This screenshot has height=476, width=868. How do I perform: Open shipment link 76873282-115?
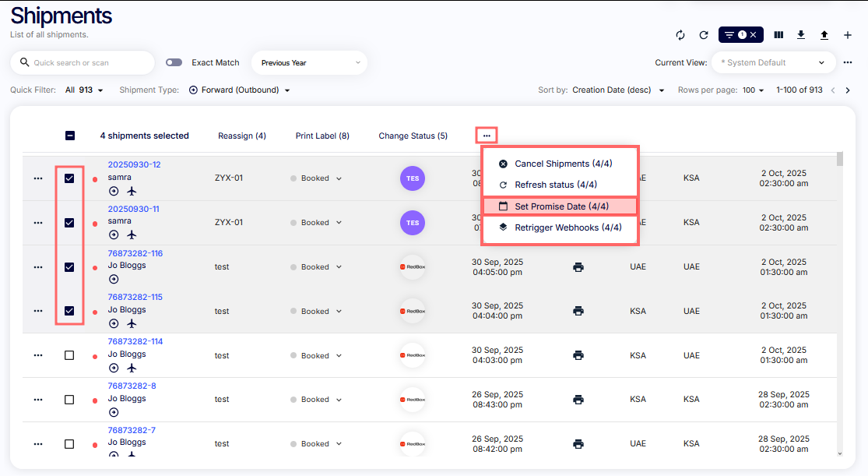[135, 297]
